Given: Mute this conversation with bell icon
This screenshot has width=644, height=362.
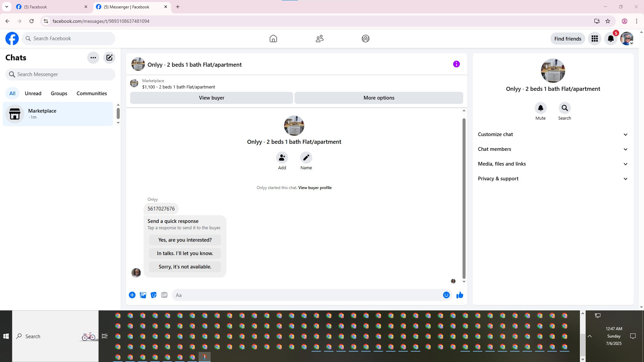Looking at the screenshot, I should [x=540, y=108].
